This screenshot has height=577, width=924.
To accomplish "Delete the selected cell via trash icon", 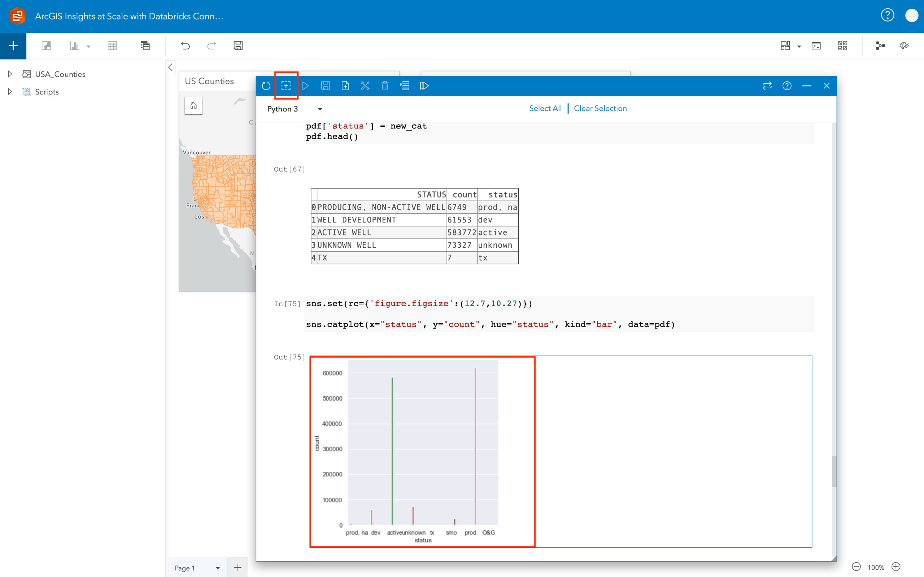I will [385, 85].
